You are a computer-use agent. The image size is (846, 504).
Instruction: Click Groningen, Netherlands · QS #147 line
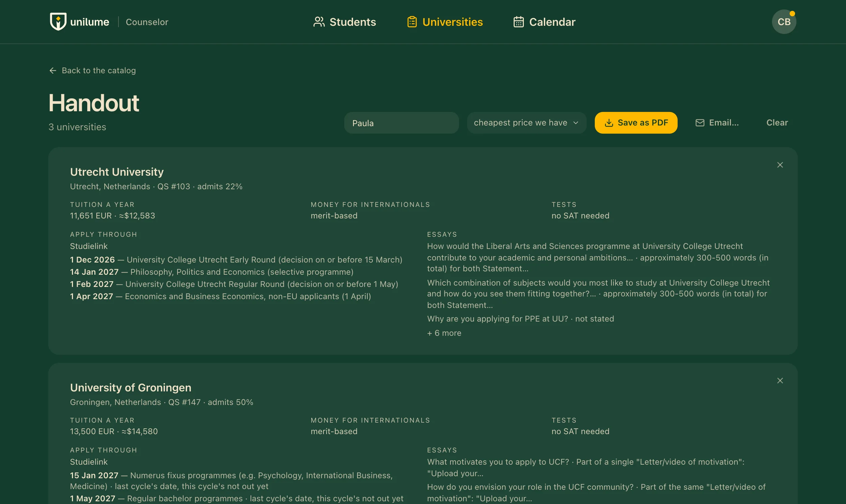tap(162, 402)
